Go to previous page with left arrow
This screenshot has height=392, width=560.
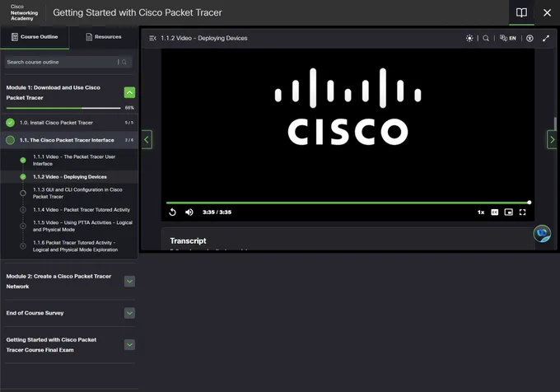pyautogui.click(x=147, y=140)
